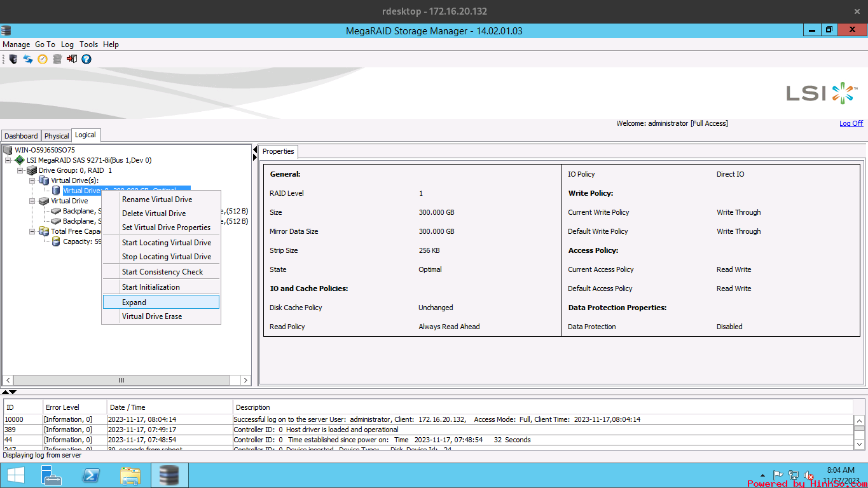Click the orange clock toolbar icon
Image resolution: width=868 pixels, height=488 pixels.
pos(43,59)
